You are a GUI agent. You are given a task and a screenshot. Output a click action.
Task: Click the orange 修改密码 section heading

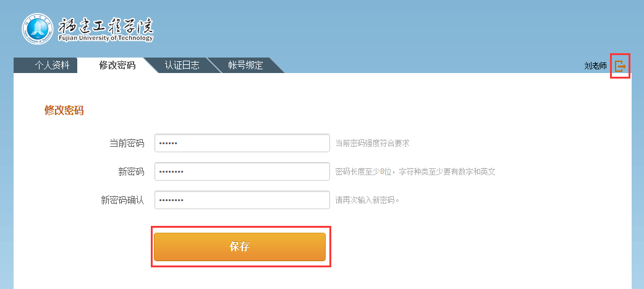click(64, 110)
